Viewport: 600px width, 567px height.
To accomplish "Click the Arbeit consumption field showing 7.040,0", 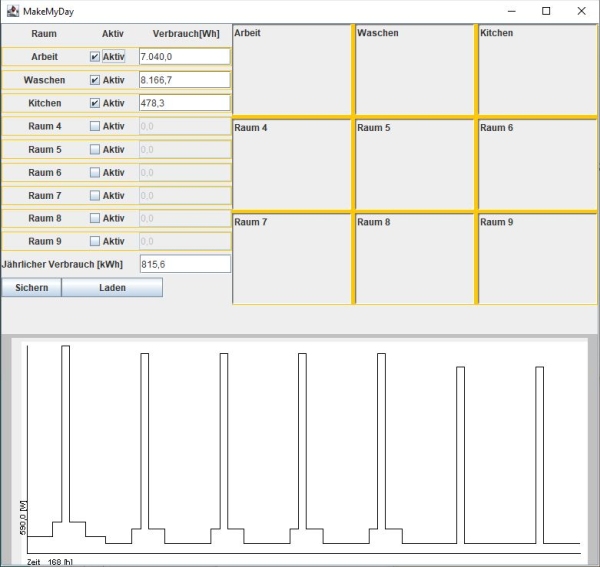I will point(185,57).
